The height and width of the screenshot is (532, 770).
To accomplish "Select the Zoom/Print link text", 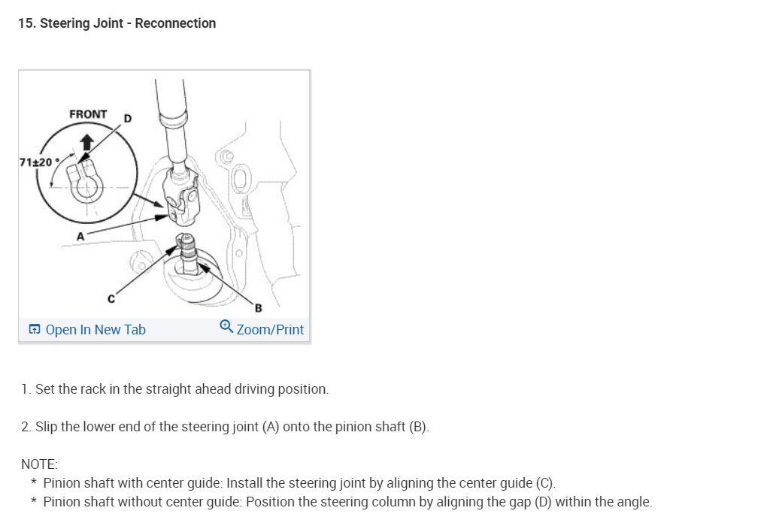I will [270, 330].
